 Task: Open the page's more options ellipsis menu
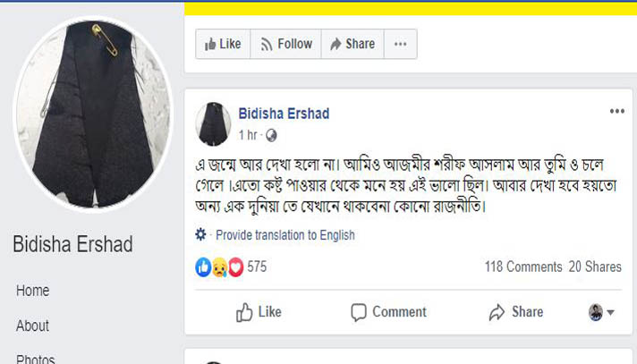coord(400,44)
